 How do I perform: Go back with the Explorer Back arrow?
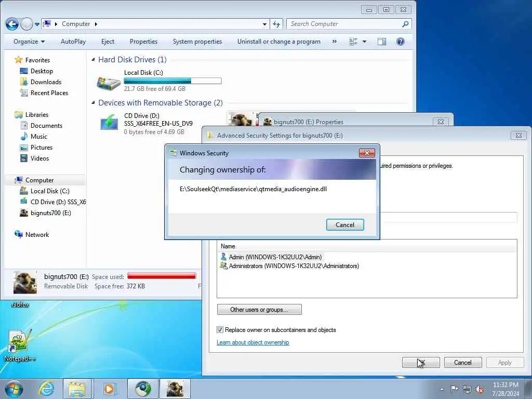[x=12, y=24]
